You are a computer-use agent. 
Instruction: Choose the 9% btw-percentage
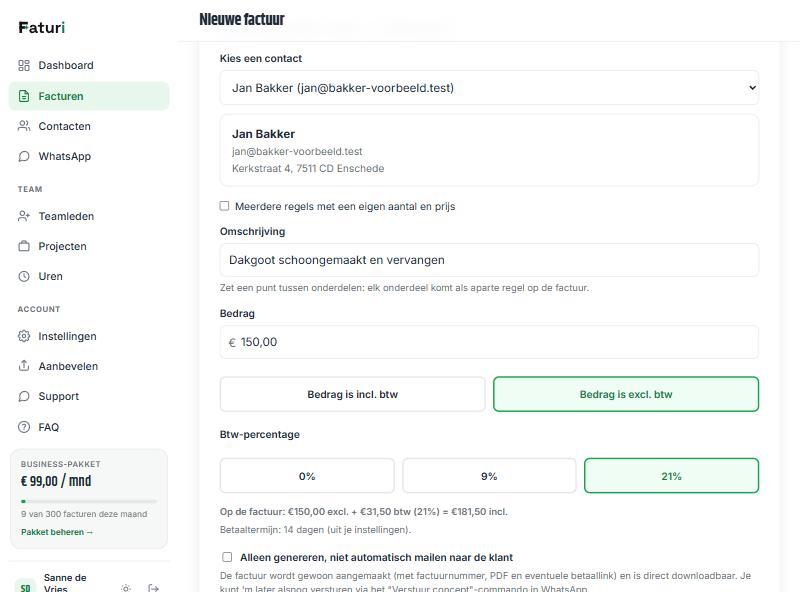pyautogui.click(x=489, y=476)
